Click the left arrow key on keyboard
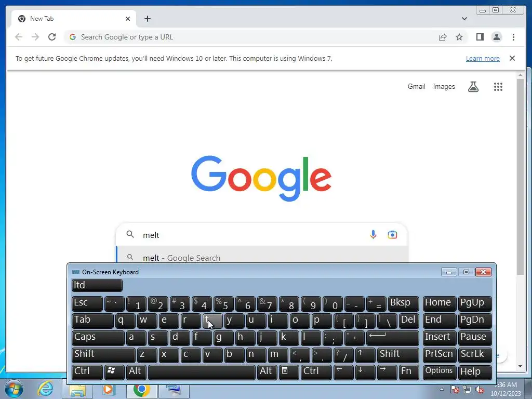The width and height of the screenshot is (532, 399). click(x=343, y=372)
